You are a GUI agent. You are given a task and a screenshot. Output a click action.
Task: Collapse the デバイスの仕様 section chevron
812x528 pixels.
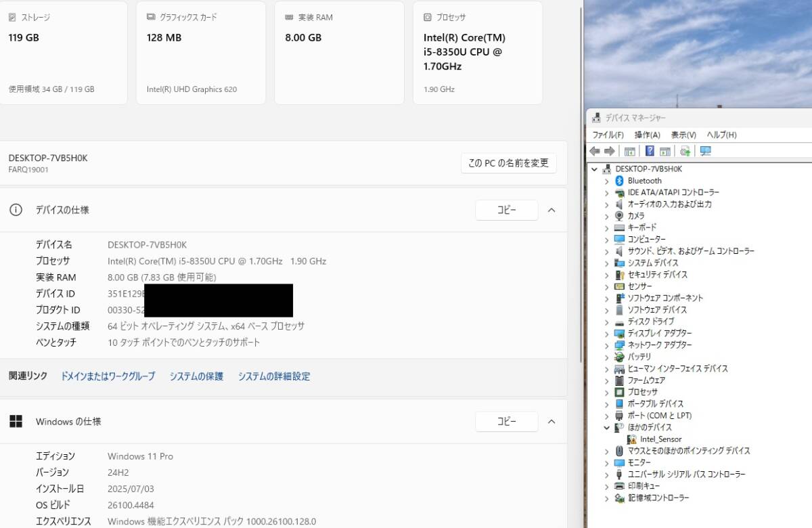coord(551,210)
